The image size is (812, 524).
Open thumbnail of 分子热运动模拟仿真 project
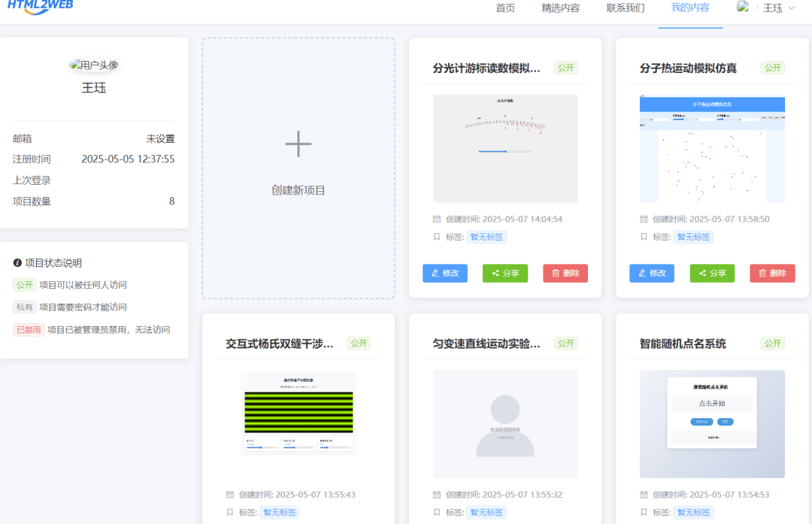coord(712,148)
